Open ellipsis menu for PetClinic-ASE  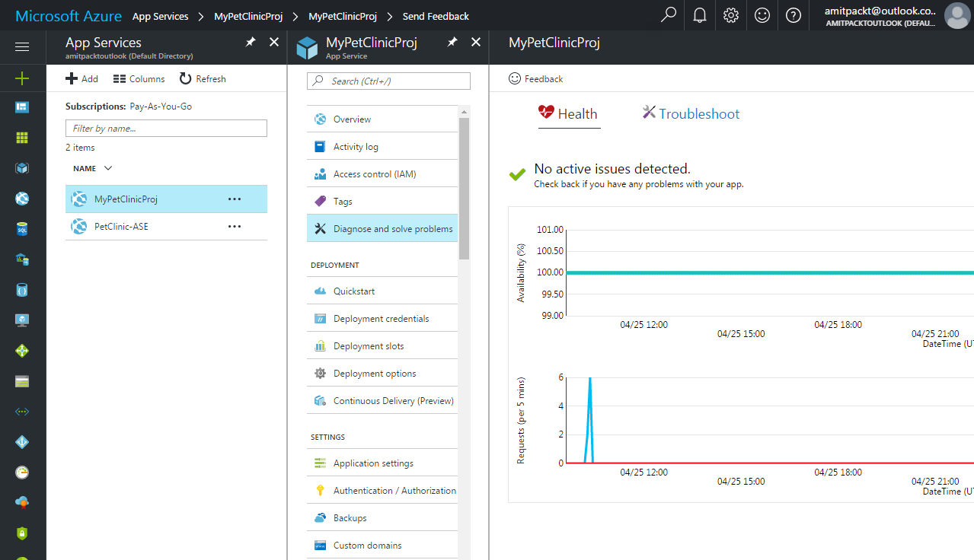pyautogui.click(x=235, y=226)
